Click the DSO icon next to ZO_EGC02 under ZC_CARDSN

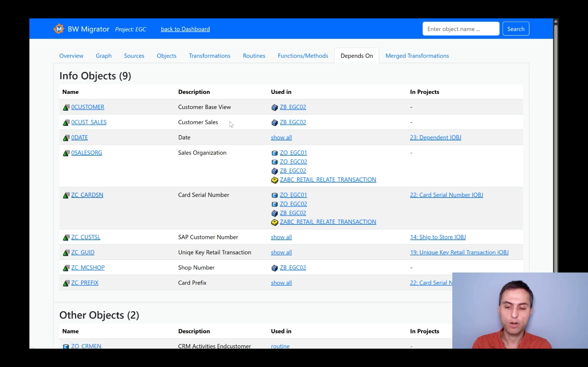click(274, 204)
